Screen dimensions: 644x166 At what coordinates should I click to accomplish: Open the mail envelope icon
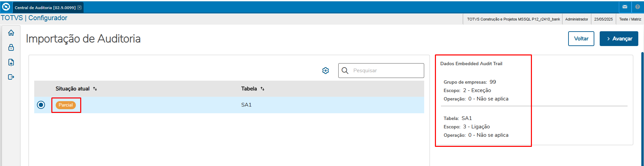pos(625,7)
